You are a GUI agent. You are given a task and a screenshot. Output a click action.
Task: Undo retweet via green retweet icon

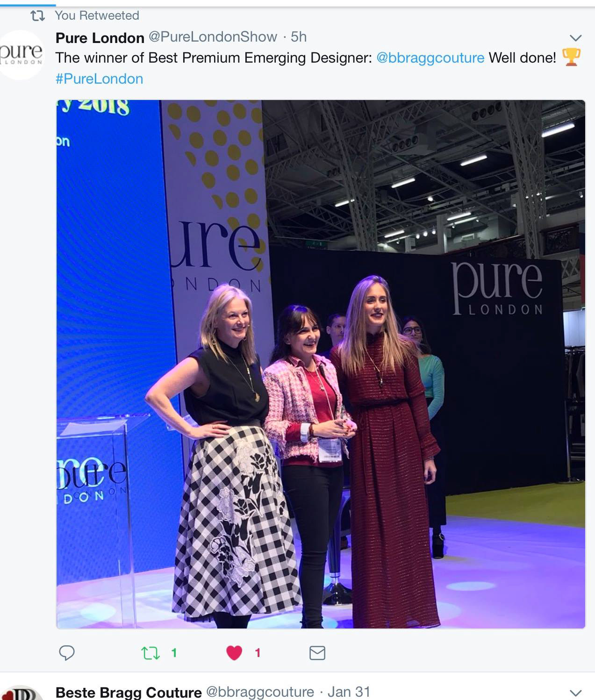pos(151,653)
